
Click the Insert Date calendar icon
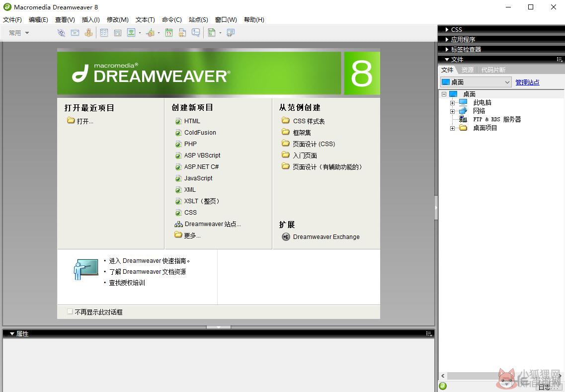[169, 33]
